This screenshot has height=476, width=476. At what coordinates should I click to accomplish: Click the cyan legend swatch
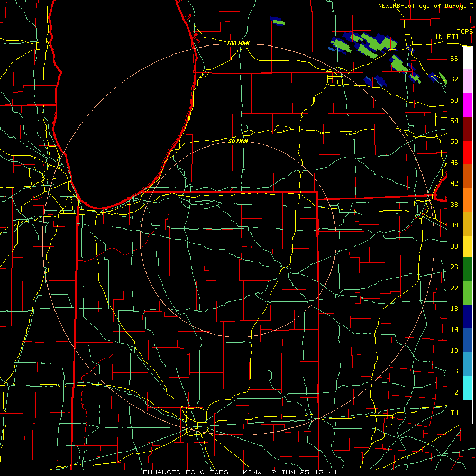coord(467,388)
